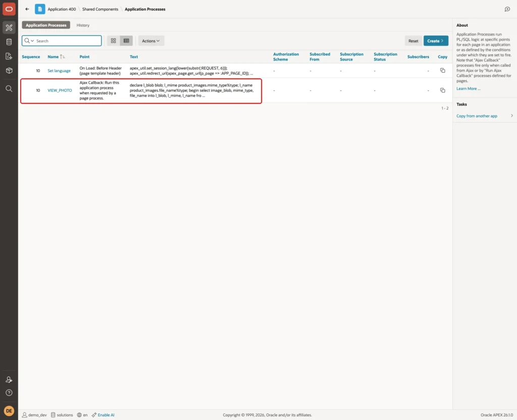
Task: Open the Team Development sidebar icon
Action: [9, 56]
